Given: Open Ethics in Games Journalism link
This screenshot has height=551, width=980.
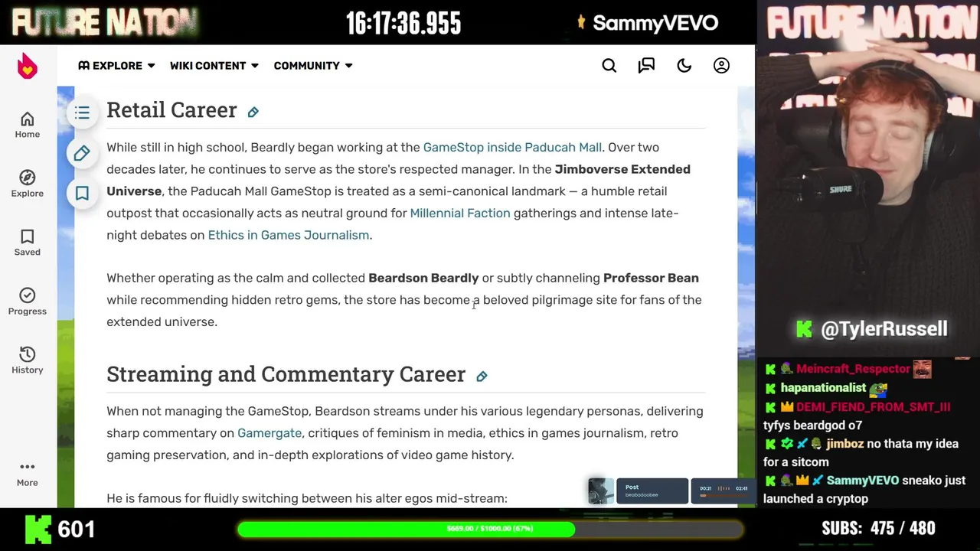Looking at the screenshot, I should [x=289, y=235].
